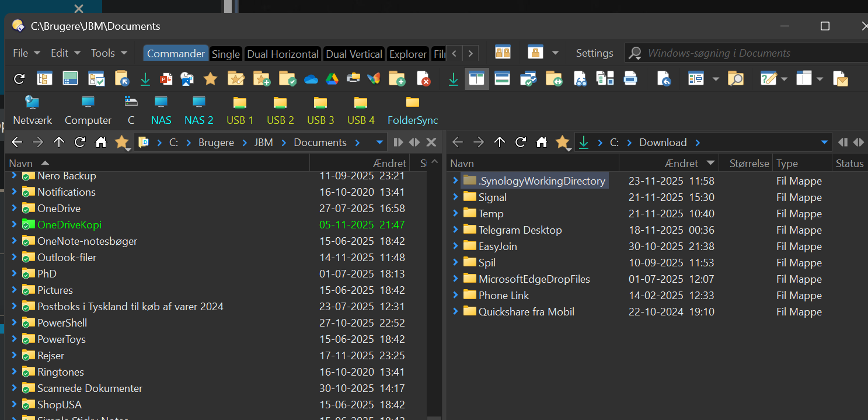Screen dimensions: 868x420
Task: Expand the Telegram Desktop folder
Action: (x=455, y=230)
